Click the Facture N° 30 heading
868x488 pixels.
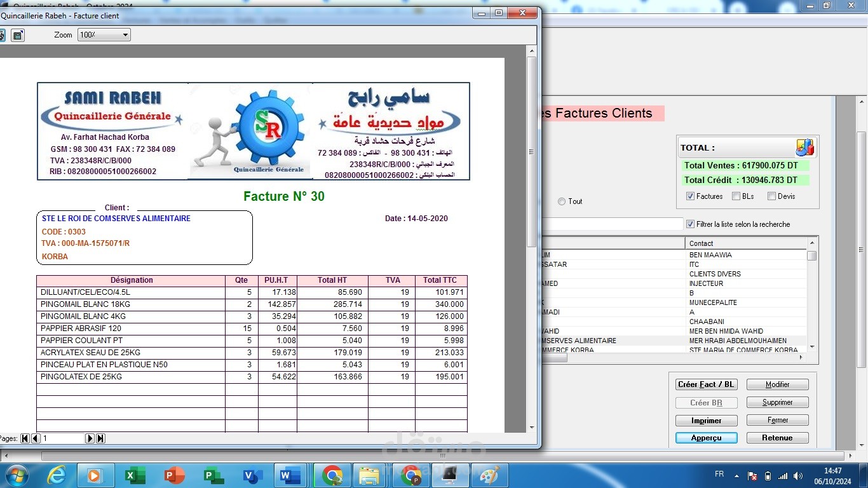[x=283, y=196]
